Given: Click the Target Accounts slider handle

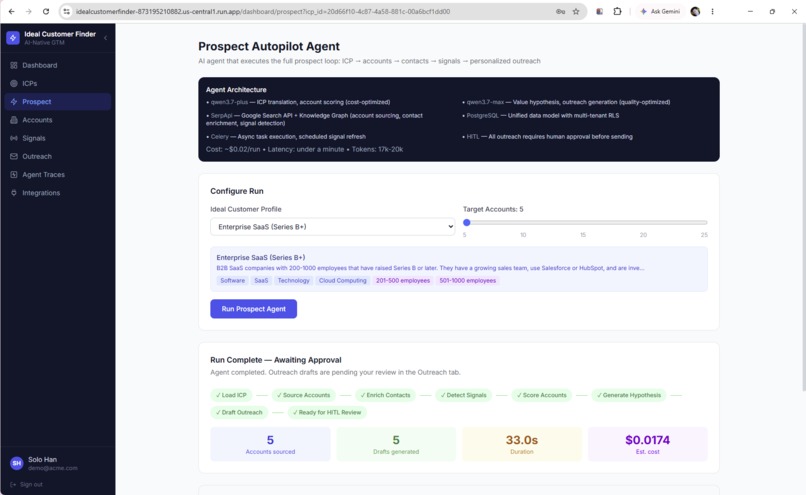Looking at the screenshot, I should (467, 223).
